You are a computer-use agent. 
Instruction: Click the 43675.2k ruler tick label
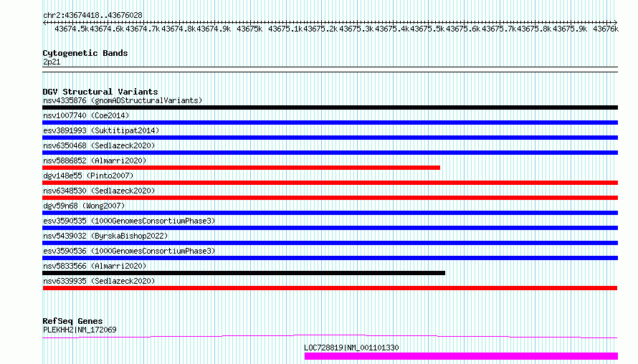pos(320,29)
